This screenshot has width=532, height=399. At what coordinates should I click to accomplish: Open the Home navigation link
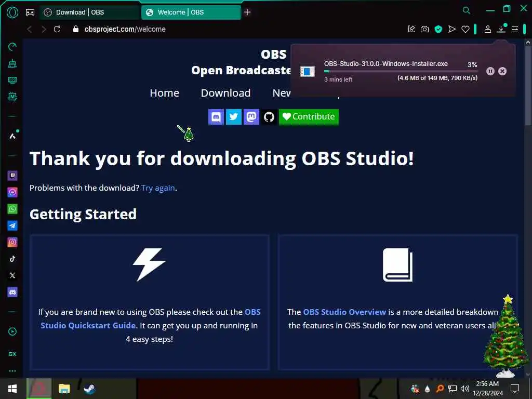pos(165,93)
